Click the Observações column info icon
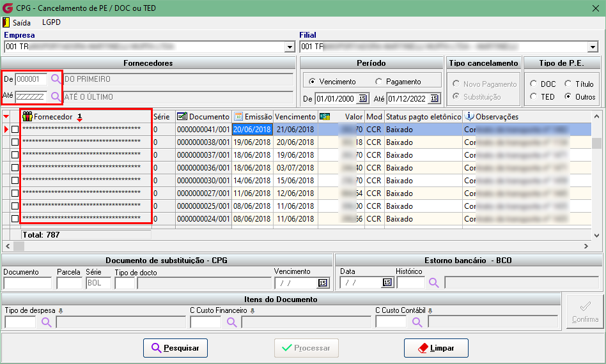The width and height of the screenshot is (606, 364). click(469, 116)
